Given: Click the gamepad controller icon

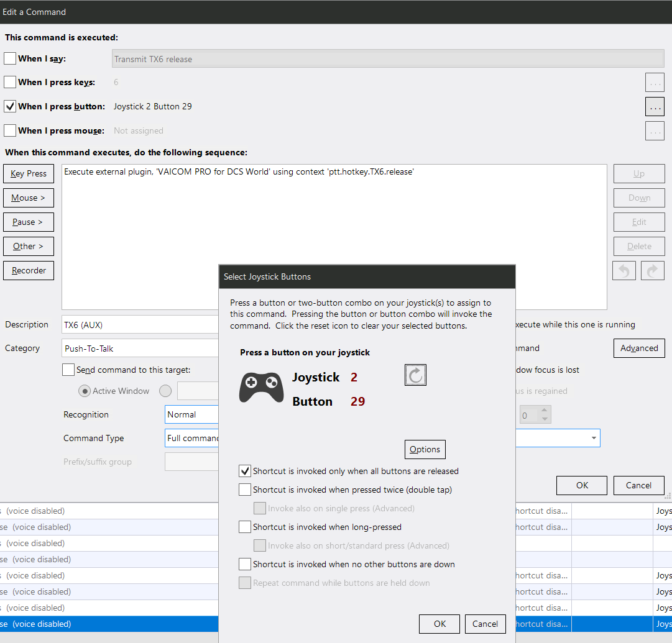Looking at the screenshot, I should tap(262, 387).
